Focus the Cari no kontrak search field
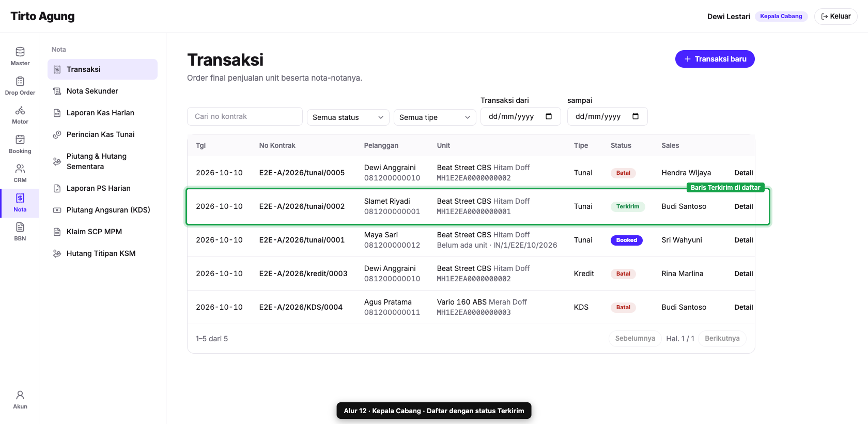Viewport: 868px width, 424px height. click(x=245, y=116)
